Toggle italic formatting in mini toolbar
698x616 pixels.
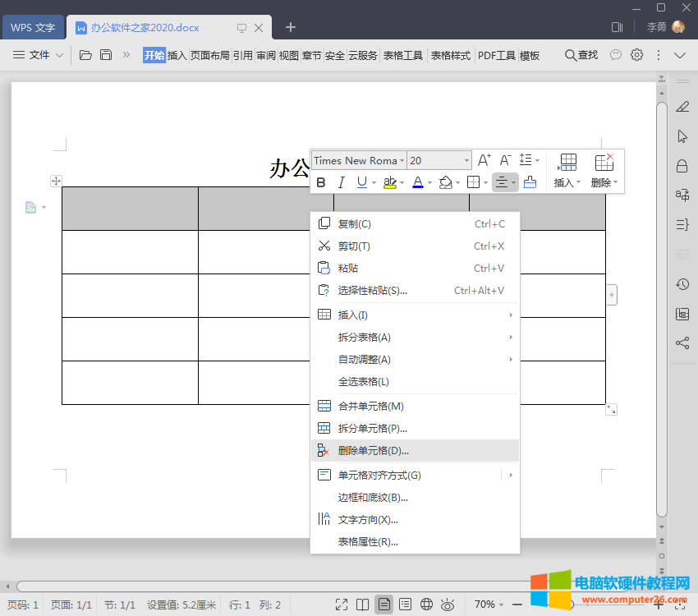pos(341,182)
